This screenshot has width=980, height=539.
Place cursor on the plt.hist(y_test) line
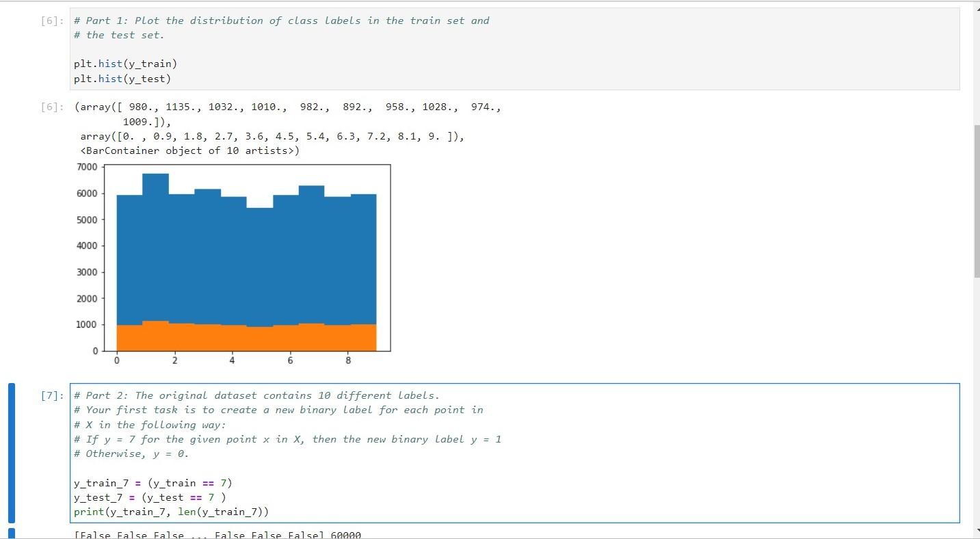tap(122, 79)
